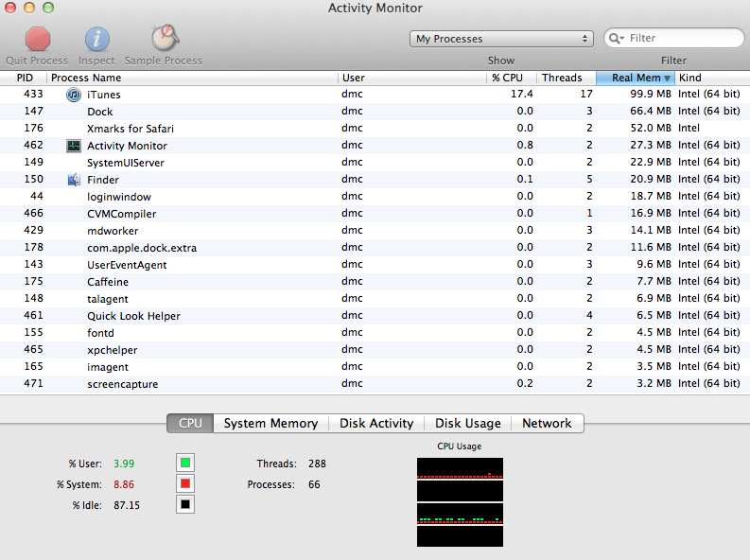Screen dimensions: 750x560
Task: Switch to the CPU tab
Action: [190, 423]
